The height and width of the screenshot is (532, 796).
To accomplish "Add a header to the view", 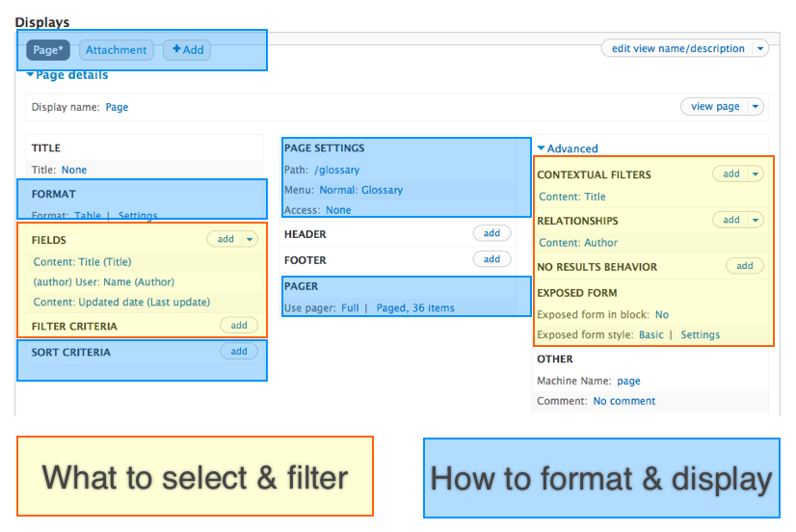I will (x=491, y=233).
